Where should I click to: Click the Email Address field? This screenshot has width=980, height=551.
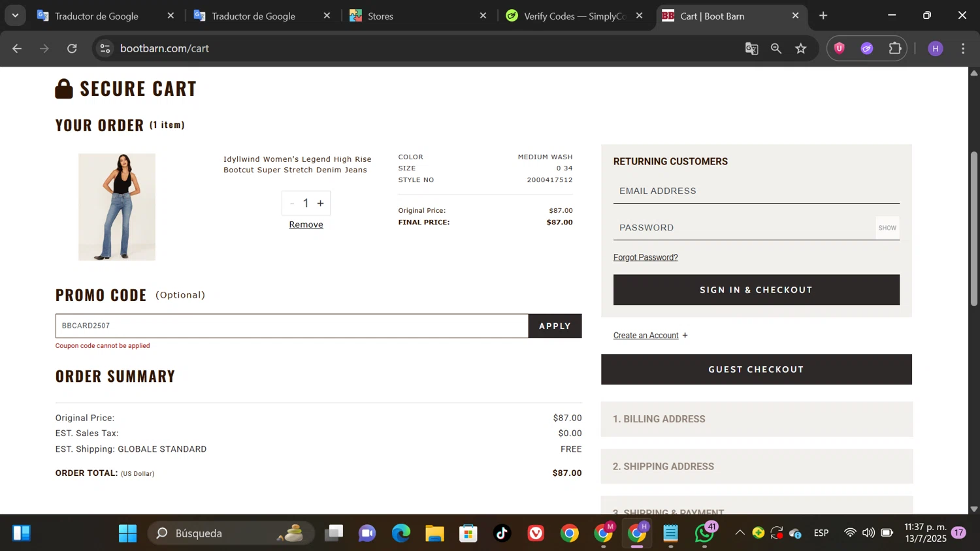click(756, 191)
